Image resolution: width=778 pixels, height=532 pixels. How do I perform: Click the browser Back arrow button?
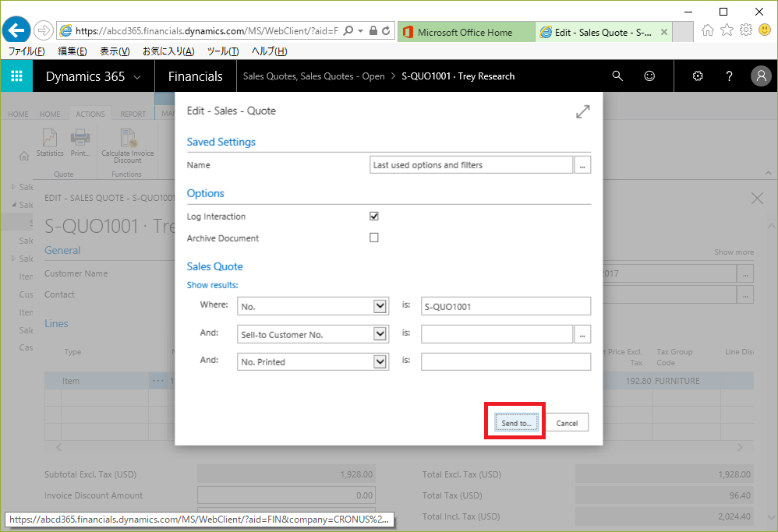pos(16,30)
